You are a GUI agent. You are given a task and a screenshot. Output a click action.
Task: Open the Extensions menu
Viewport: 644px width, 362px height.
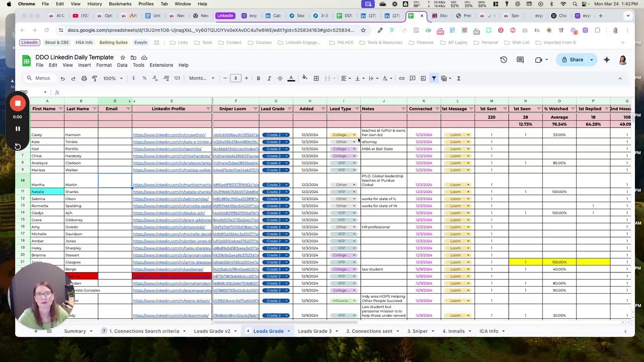161,65
